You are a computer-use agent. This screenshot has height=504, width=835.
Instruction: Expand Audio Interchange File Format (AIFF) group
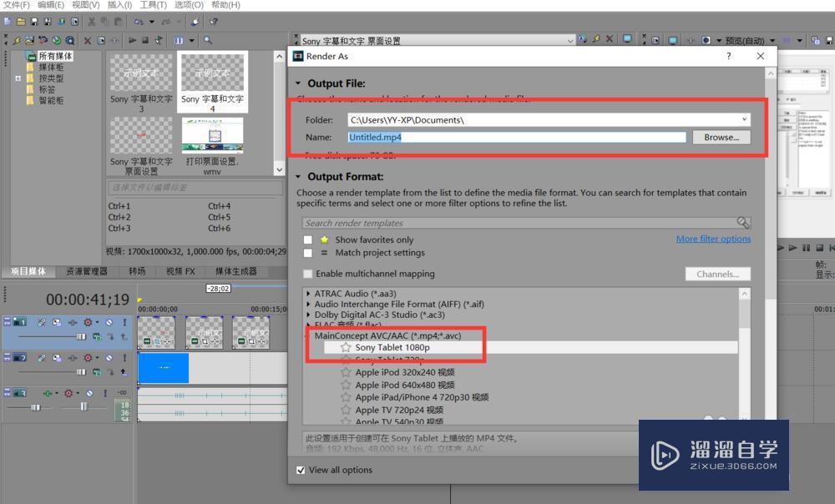click(308, 304)
